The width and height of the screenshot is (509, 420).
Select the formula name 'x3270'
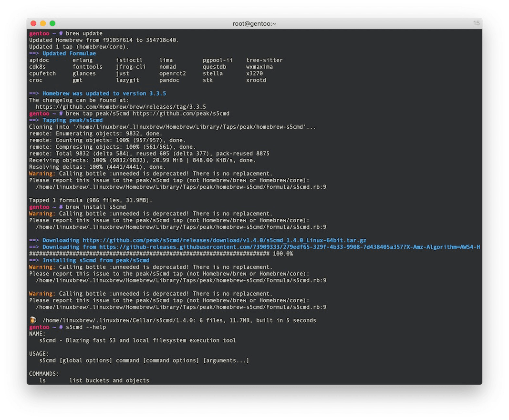[254, 73]
